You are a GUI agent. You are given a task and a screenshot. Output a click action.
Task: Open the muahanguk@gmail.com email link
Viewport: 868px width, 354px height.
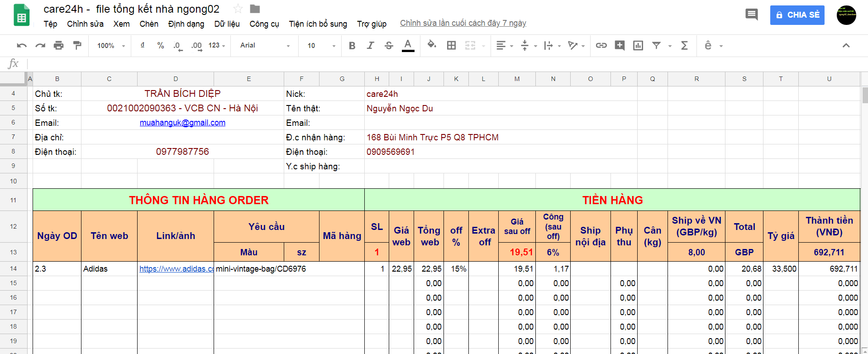[182, 123]
